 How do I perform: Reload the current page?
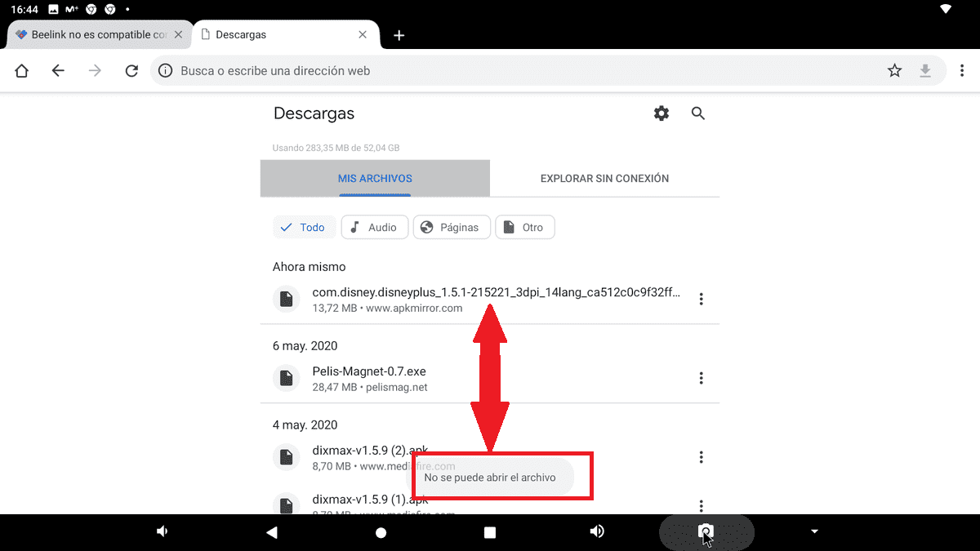pyautogui.click(x=131, y=71)
